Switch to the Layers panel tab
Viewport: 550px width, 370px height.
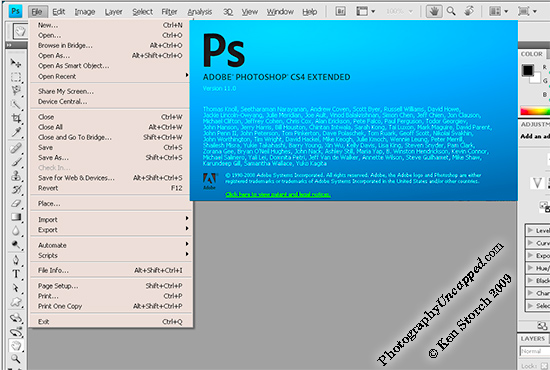coord(532,338)
